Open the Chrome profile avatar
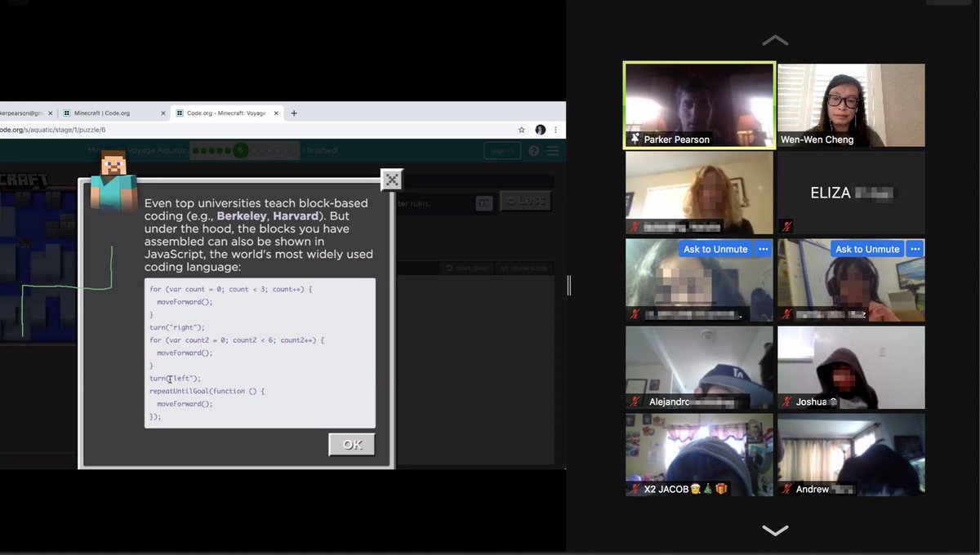This screenshot has width=980, height=555. (540, 130)
